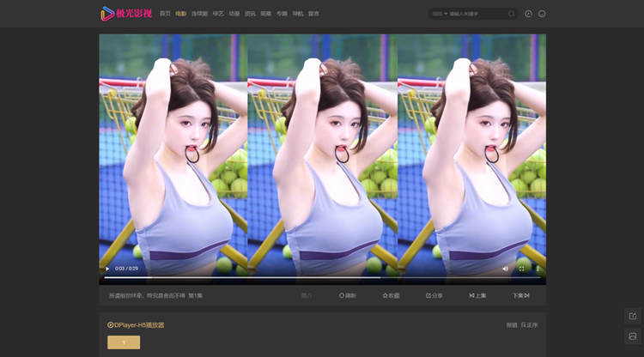The image size is (644, 357).
Task: Click the search magnifier icon
Action: [512, 14]
